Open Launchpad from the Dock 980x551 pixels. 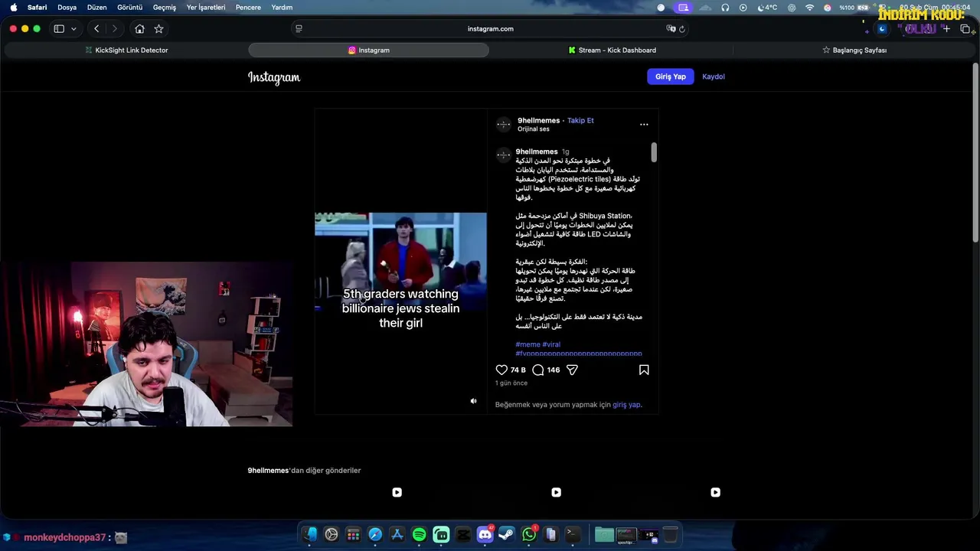pyautogui.click(x=353, y=535)
